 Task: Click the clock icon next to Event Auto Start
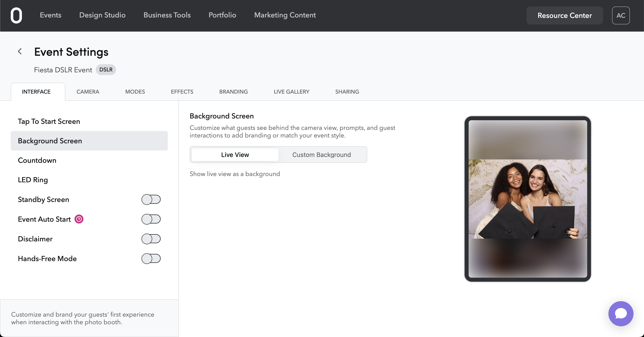point(79,219)
